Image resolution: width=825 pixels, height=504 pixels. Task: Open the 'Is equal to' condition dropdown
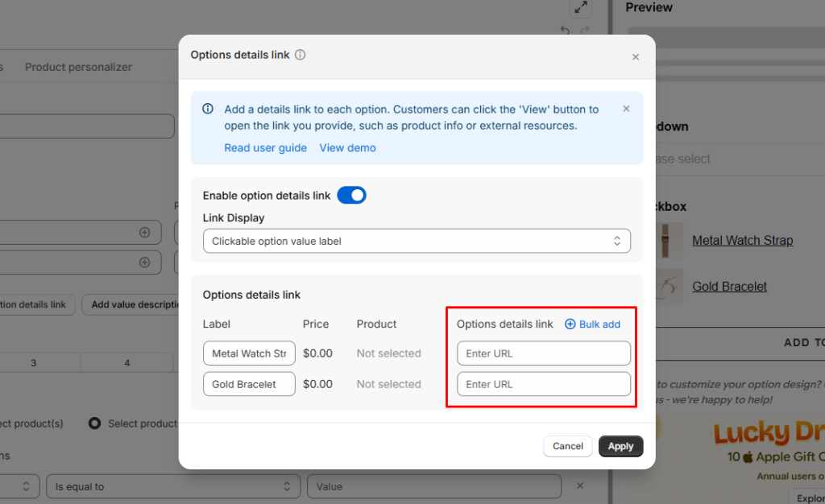click(172, 486)
